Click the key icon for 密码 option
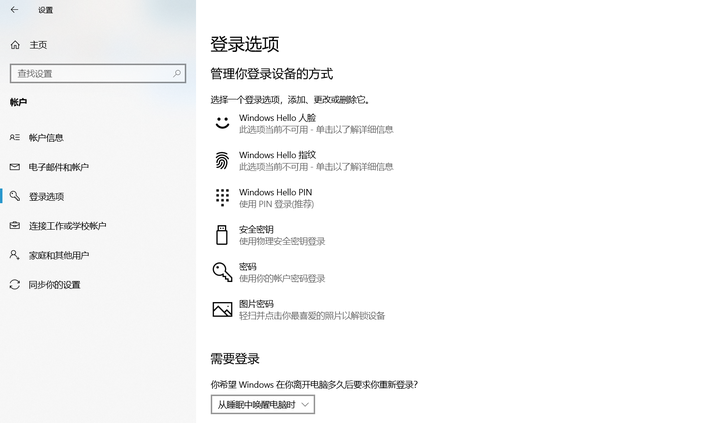This screenshot has width=720, height=423. click(222, 272)
